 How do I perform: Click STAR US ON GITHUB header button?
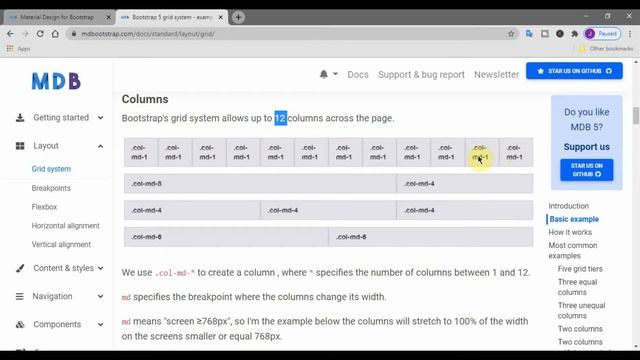574,71
